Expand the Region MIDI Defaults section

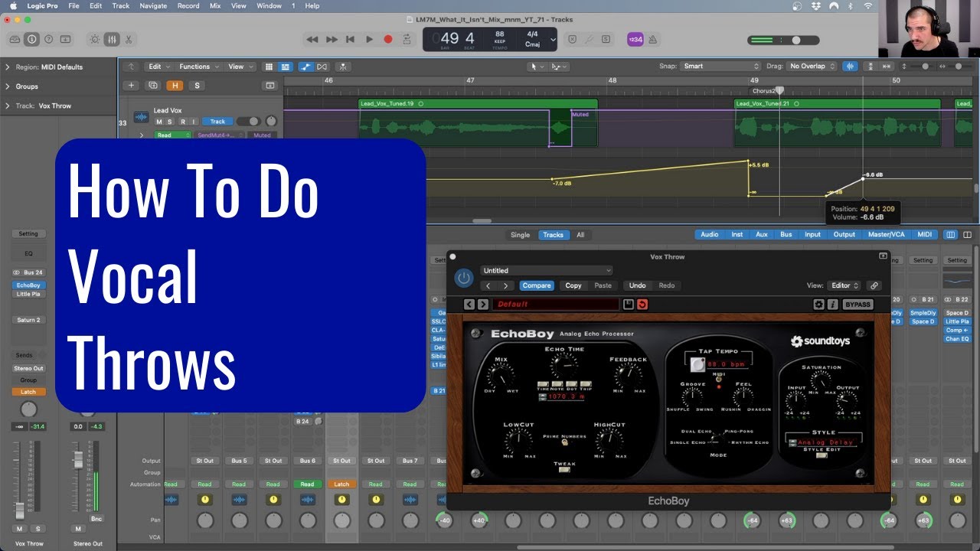(x=8, y=67)
